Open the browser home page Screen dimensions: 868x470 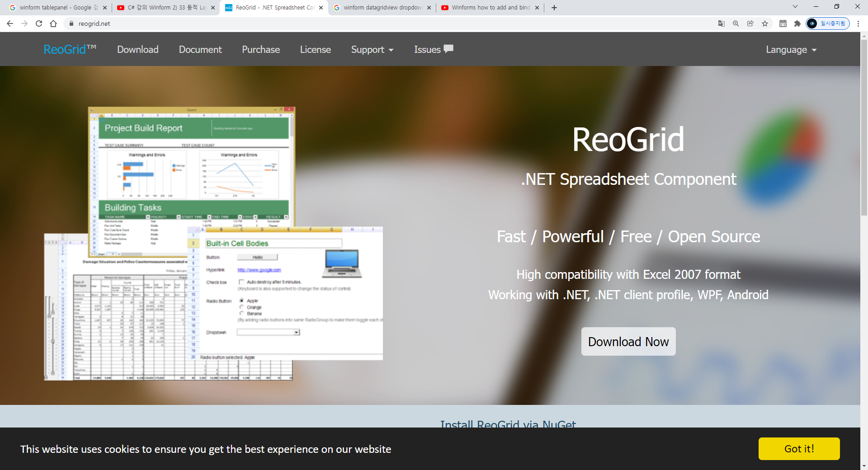point(53,23)
